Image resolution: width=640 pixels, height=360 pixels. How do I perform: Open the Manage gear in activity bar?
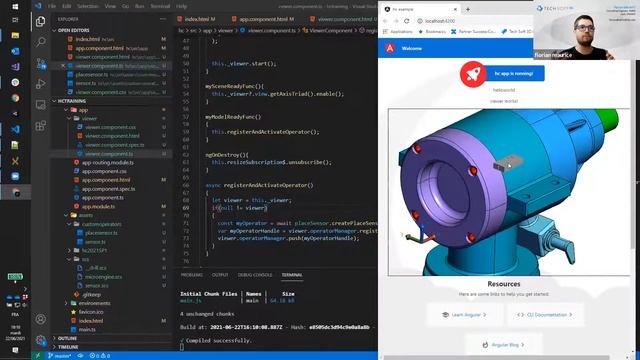(40, 340)
